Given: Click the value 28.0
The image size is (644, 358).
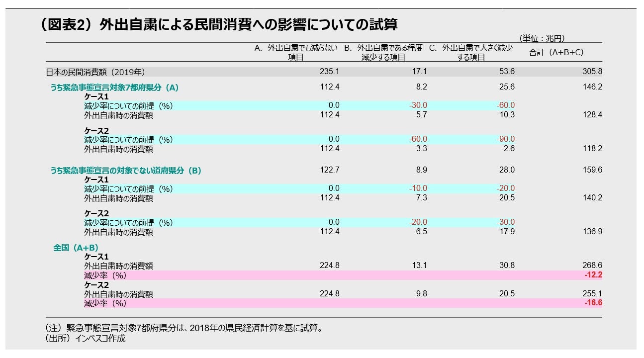Looking at the screenshot, I should pos(507,170).
